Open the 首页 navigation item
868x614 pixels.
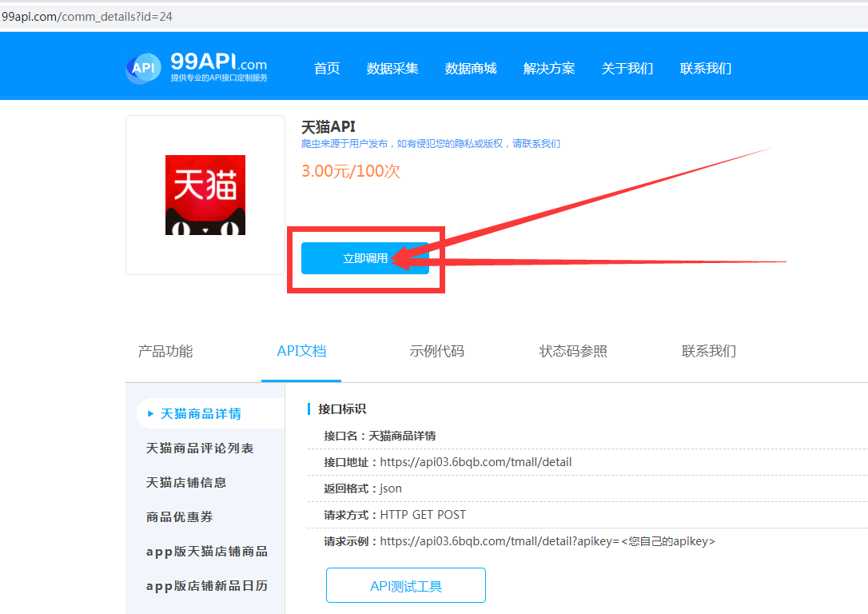coord(327,68)
